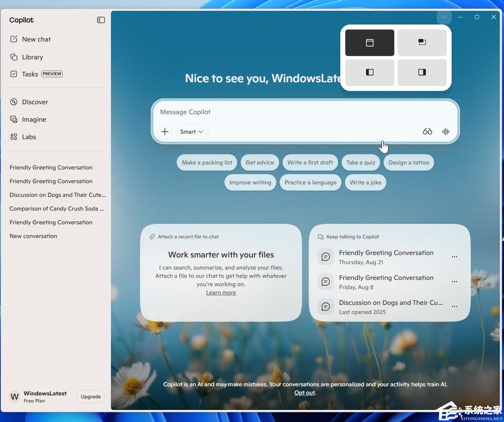The image size is (504, 422).
Task: Click the Imagine image icon
Action: tap(14, 119)
